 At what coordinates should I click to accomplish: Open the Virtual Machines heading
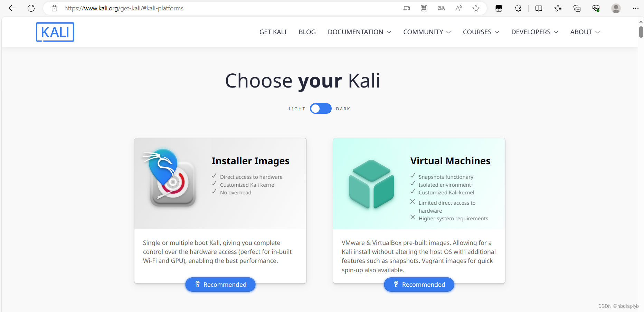coord(450,161)
